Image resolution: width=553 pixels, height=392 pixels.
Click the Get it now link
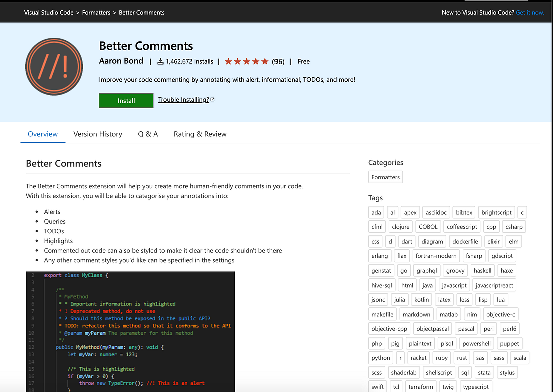click(530, 12)
